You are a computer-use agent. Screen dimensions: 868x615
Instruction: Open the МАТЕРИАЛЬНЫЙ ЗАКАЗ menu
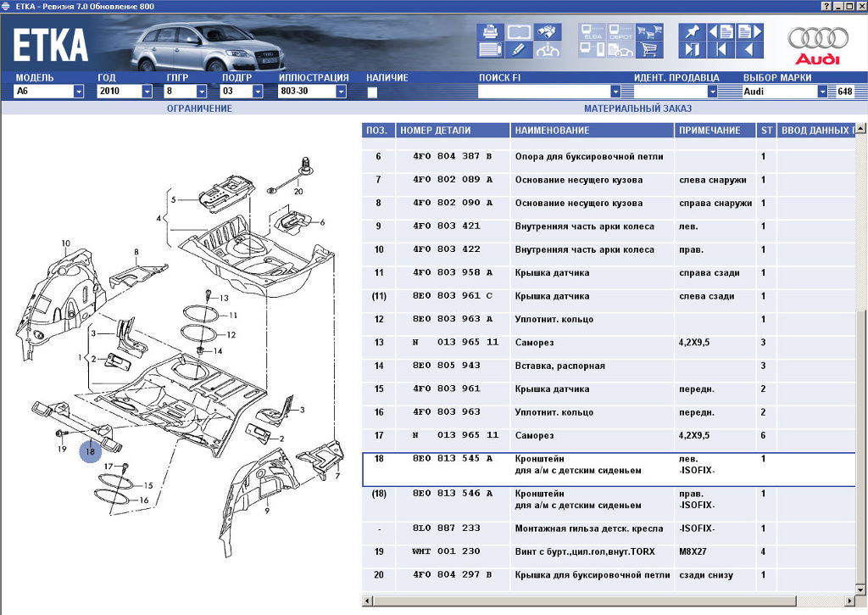pos(637,109)
